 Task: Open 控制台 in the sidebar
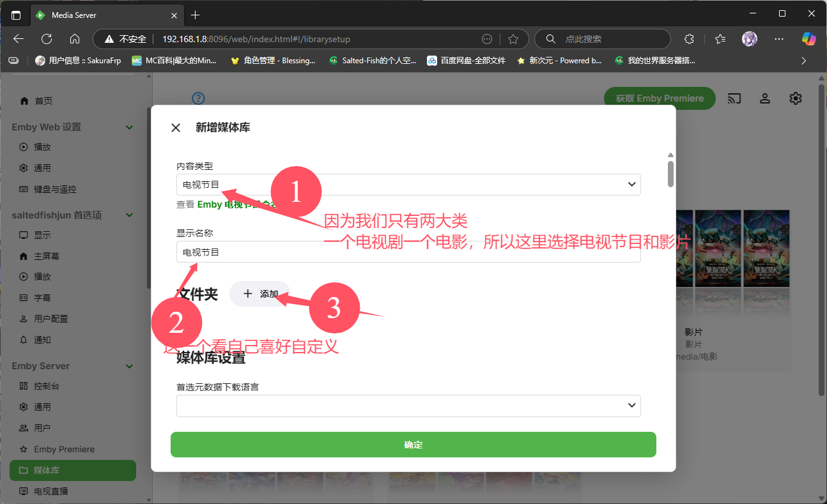pyautogui.click(x=47, y=386)
